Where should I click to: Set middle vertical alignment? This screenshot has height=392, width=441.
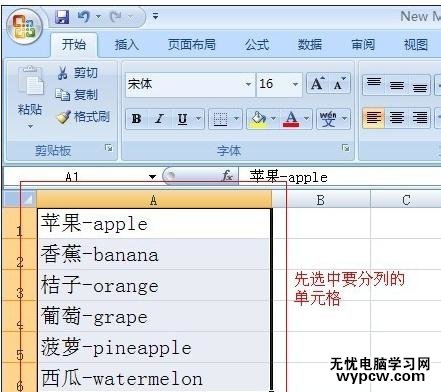[x=397, y=84]
